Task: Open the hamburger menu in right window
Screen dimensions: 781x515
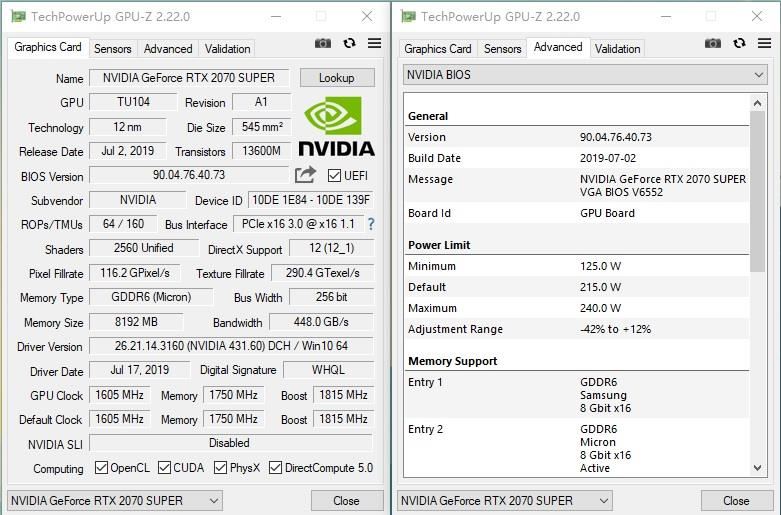Action: click(x=764, y=44)
